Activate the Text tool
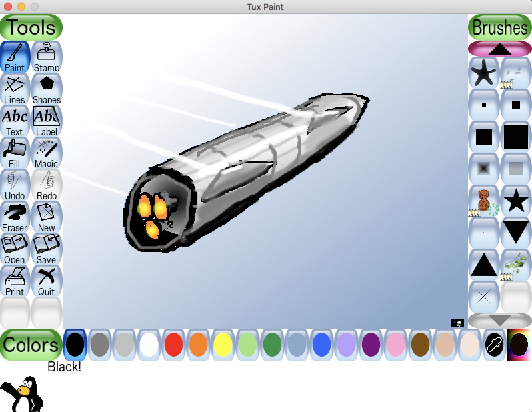This screenshot has width=532, height=412. tap(15, 121)
